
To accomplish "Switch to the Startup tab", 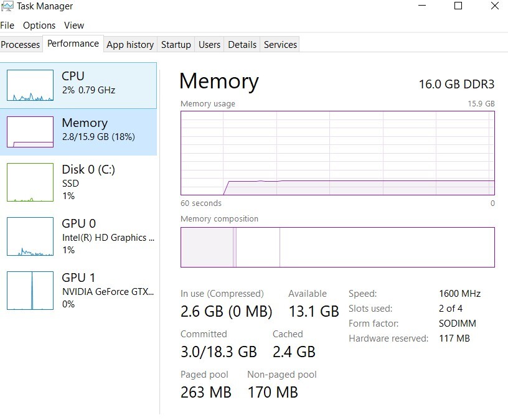I will click(176, 45).
